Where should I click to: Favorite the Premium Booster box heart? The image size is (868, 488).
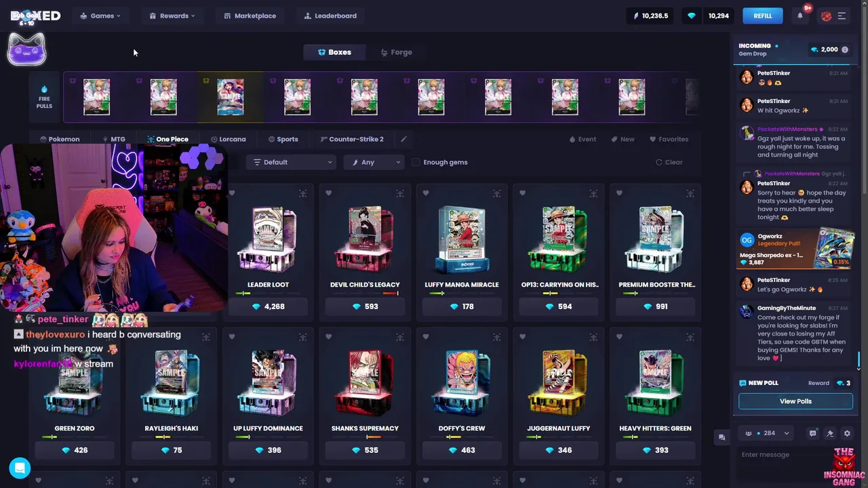620,193
